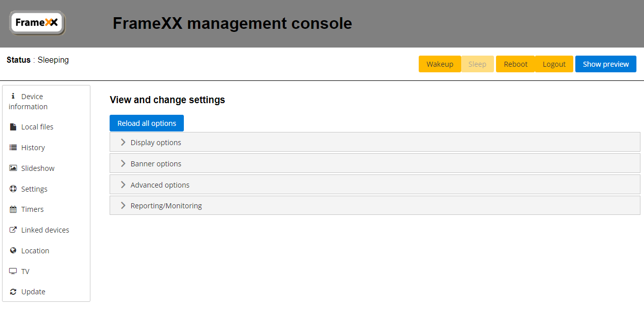Expand the Display options chevron
644x314 pixels.
click(123, 142)
